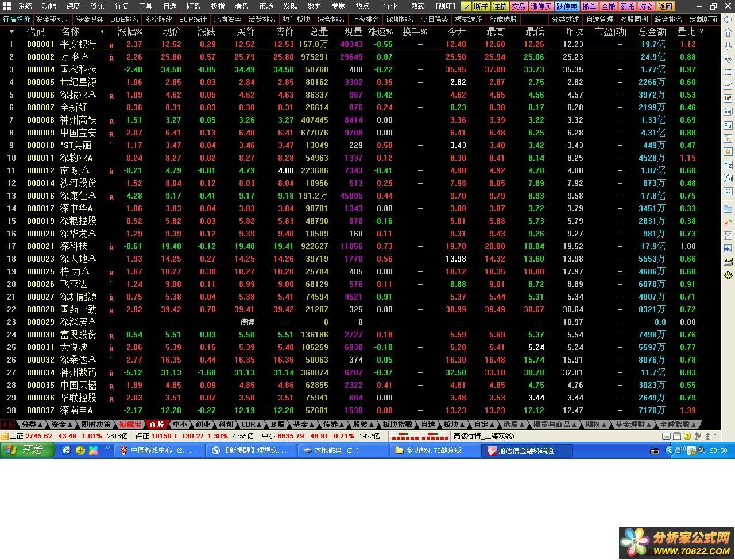The width and height of the screenshot is (735, 560).
Task: Click the 涨停买 button
Action: click(541, 6)
